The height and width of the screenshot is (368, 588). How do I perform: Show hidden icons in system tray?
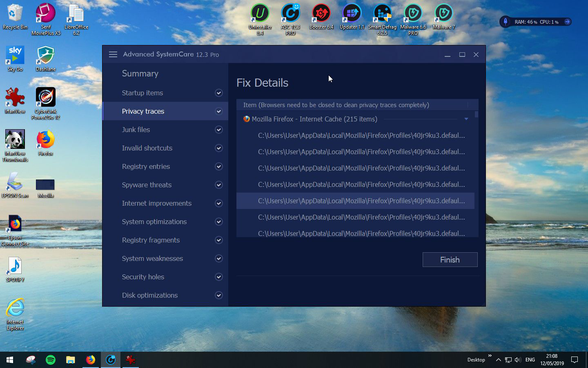(x=498, y=360)
